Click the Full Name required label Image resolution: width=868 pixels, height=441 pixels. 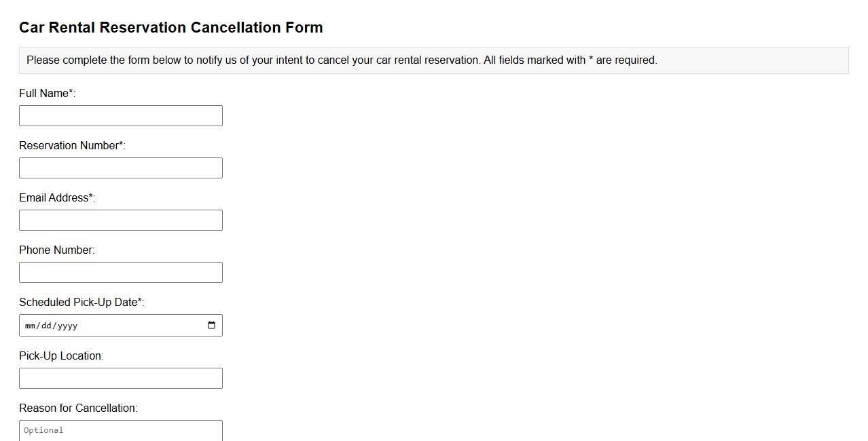pos(47,93)
